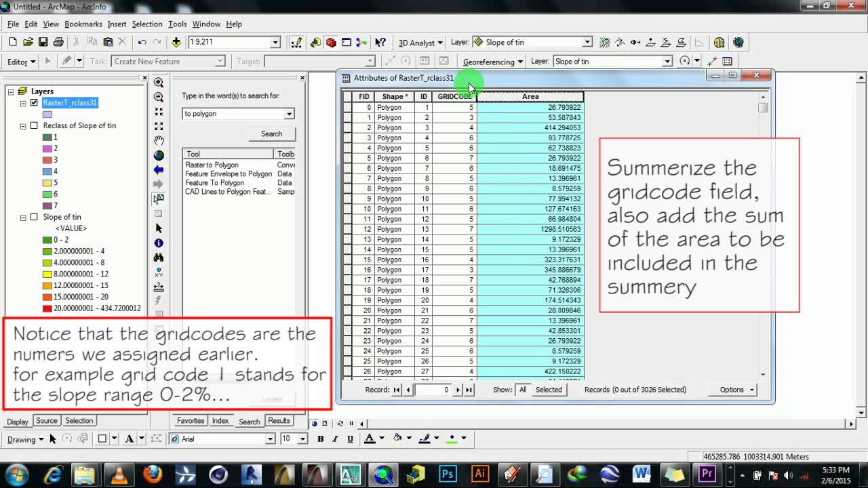The height and width of the screenshot is (488, 868).
Task: Switch to the Favorites tab
Action: point(191,421)
